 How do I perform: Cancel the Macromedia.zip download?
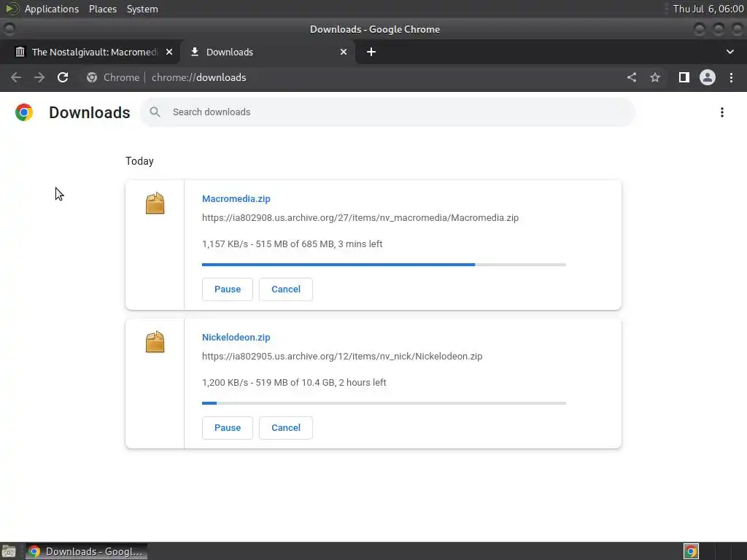click(286, 289)
